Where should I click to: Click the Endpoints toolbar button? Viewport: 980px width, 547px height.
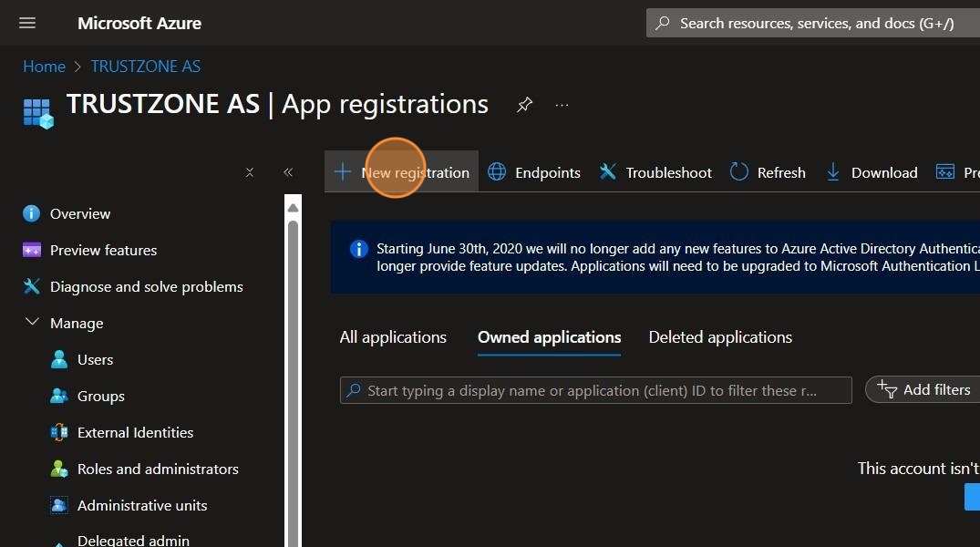tap(533, 172)
